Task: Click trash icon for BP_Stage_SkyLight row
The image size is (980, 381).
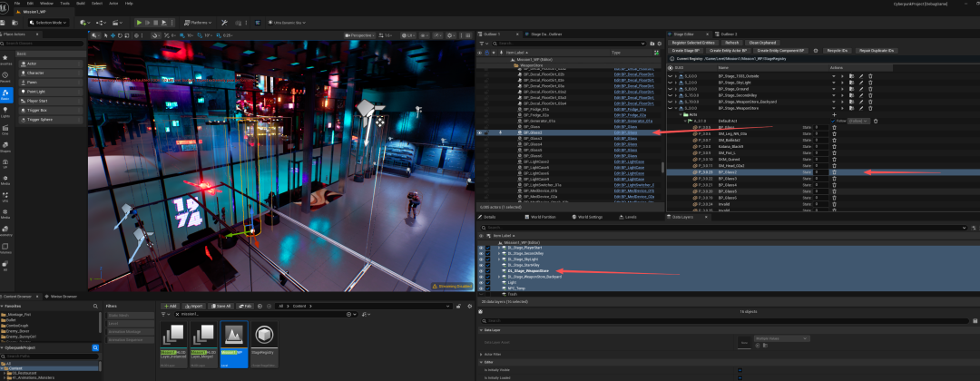Action: point(870,83)
